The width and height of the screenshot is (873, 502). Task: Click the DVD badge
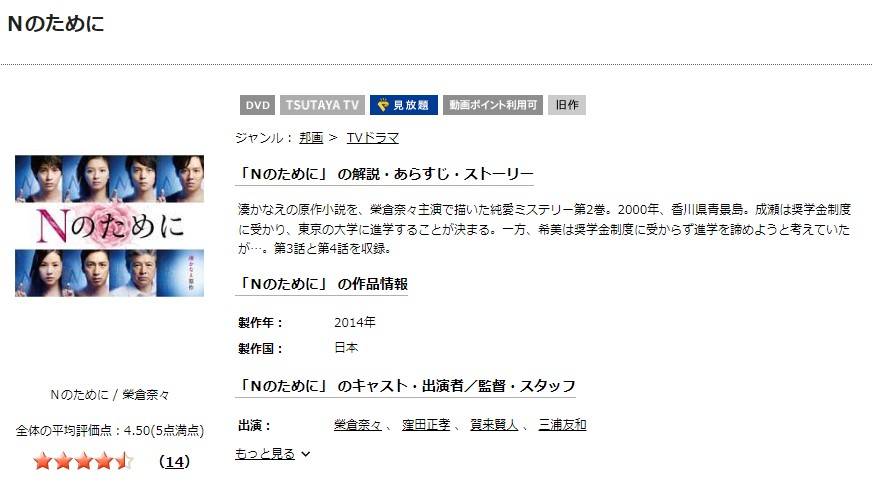(x=257, y=105)
